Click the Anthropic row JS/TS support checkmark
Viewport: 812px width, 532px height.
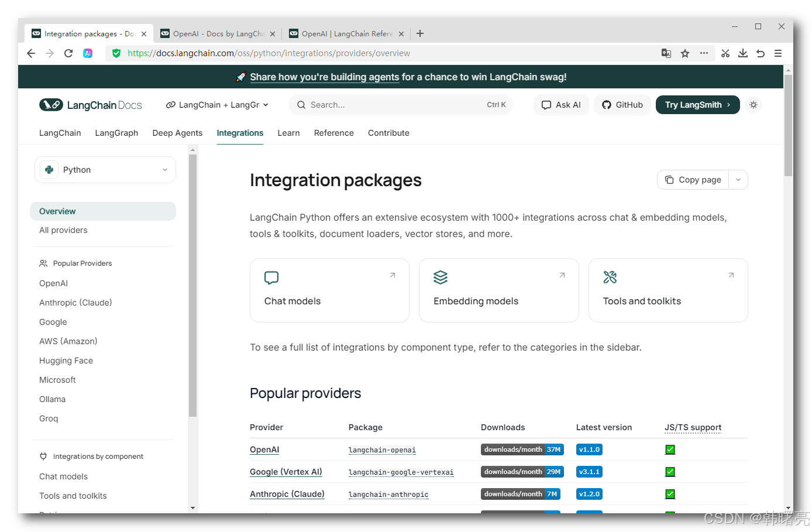coord(670,494)
